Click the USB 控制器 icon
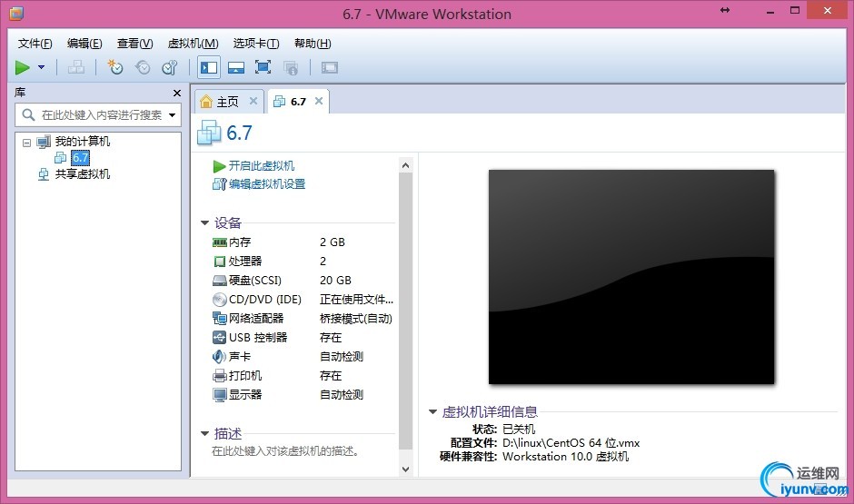The width and height of the screenshot is (854, 504). pyautogui.click(x=219, y=338)
